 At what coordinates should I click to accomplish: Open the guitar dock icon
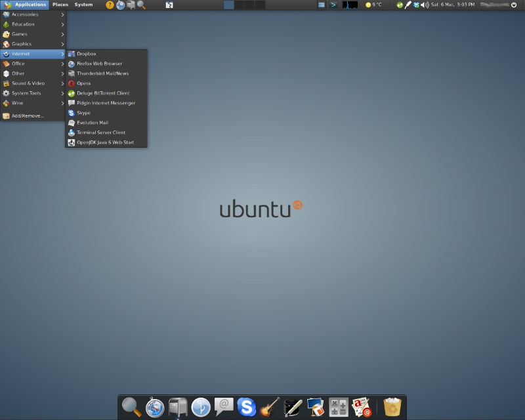[x=270, y=407]
